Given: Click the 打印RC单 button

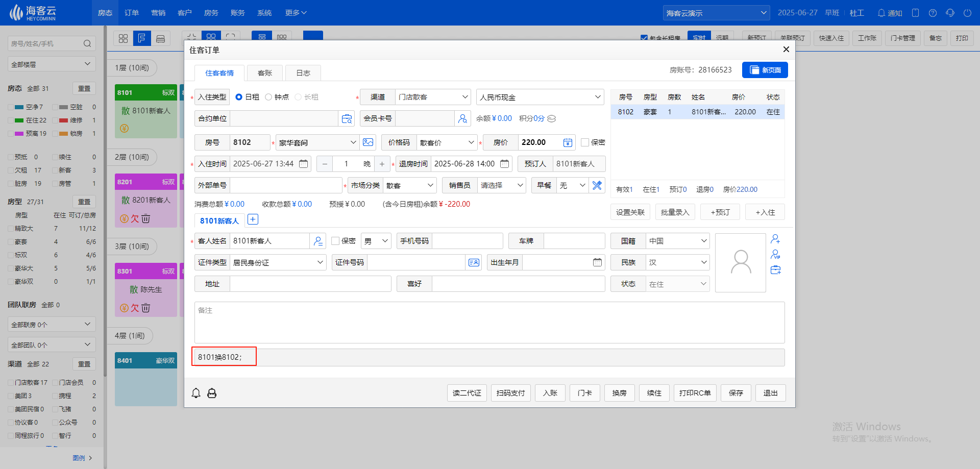Looking at the screenshot, I should (695, 393).
